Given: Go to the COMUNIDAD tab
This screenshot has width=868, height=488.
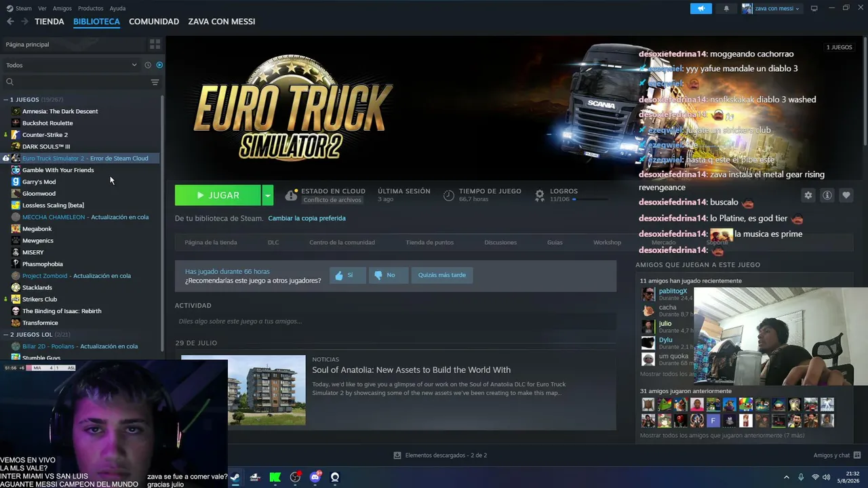Looking at the screenshot, I should 154,22.
